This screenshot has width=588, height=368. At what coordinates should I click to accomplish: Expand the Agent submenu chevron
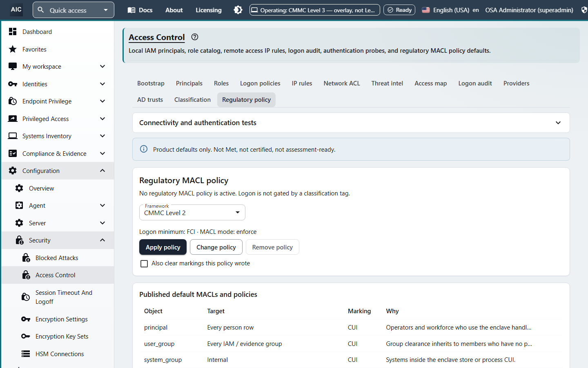102,205
